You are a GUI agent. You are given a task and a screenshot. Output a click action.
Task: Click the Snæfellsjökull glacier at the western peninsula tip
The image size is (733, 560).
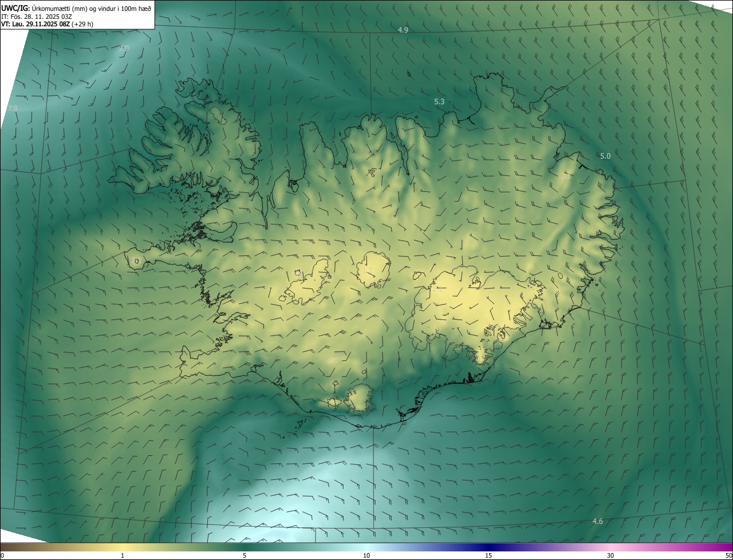(x=136, y=261)
